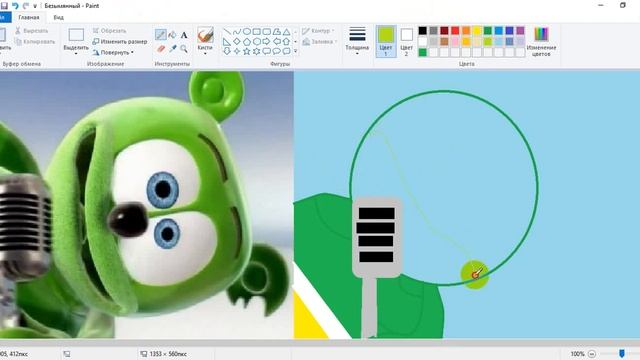Choose the Rounded rectangle shape
Screen dimensions: 640x360
(x=267, y=31)
